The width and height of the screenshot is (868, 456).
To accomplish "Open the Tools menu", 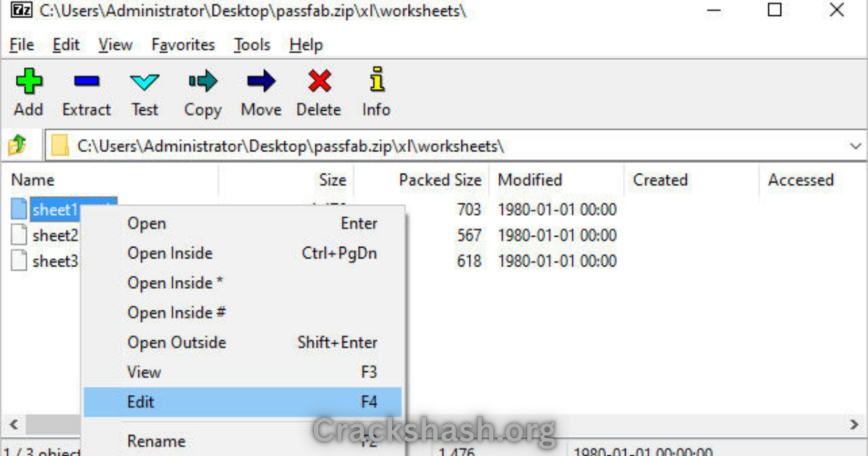I will (252, 45).
